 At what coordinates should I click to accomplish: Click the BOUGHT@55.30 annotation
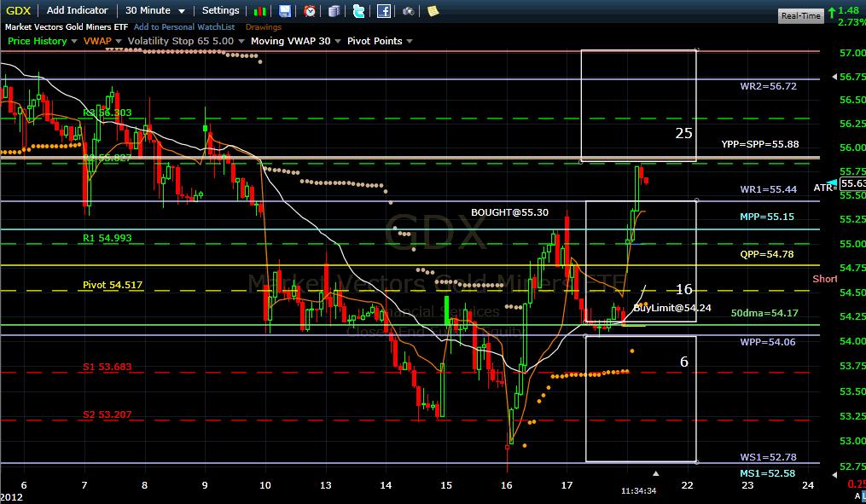coord(509,212)
